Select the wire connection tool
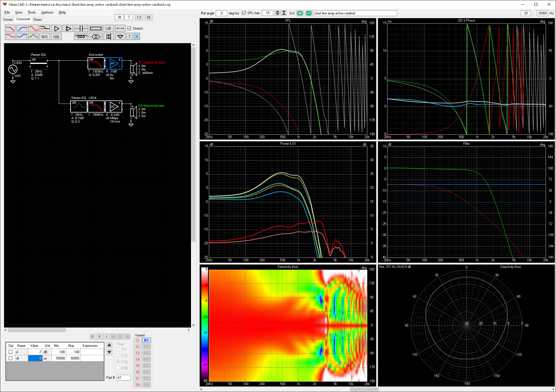Image resolution: width=556 pixels, height=392 pixels. (x=120, y=28)
